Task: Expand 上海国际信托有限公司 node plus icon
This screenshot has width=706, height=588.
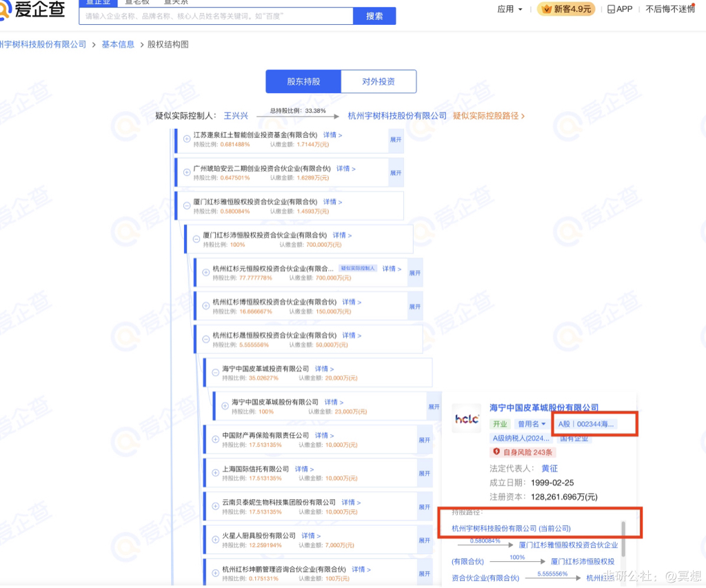Action: [215, 473]
